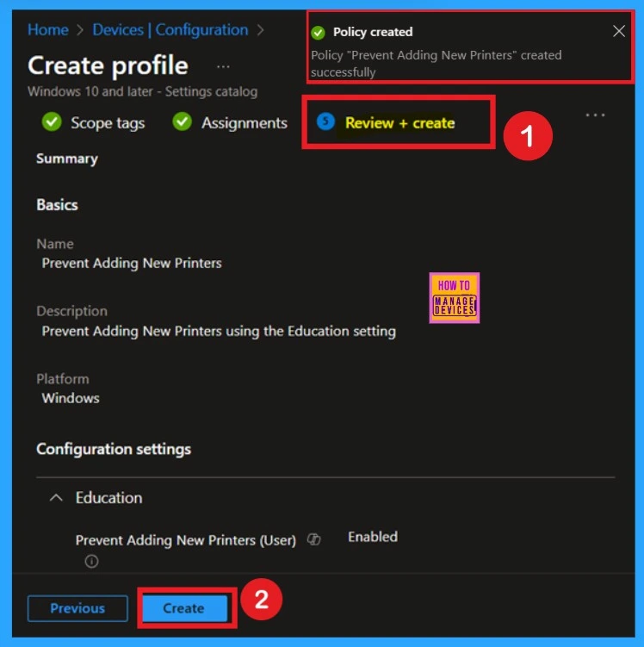Click the step 5 circle icon
Screen dimensions: 644x647
(x=325, y=121)
